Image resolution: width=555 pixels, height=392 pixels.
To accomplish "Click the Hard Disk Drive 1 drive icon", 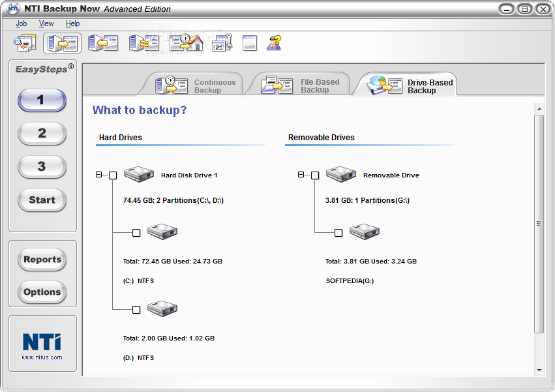I will [139, 174].
